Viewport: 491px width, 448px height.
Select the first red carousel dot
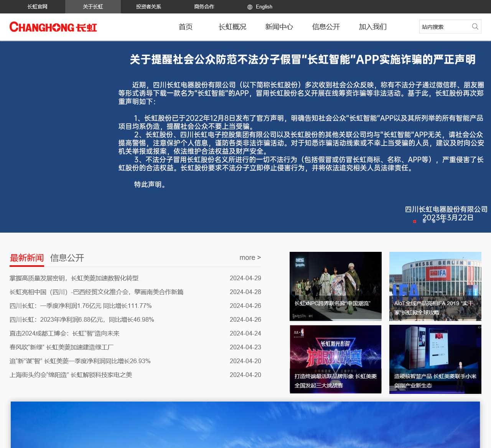pyautogui.click(x=414, y=222)
